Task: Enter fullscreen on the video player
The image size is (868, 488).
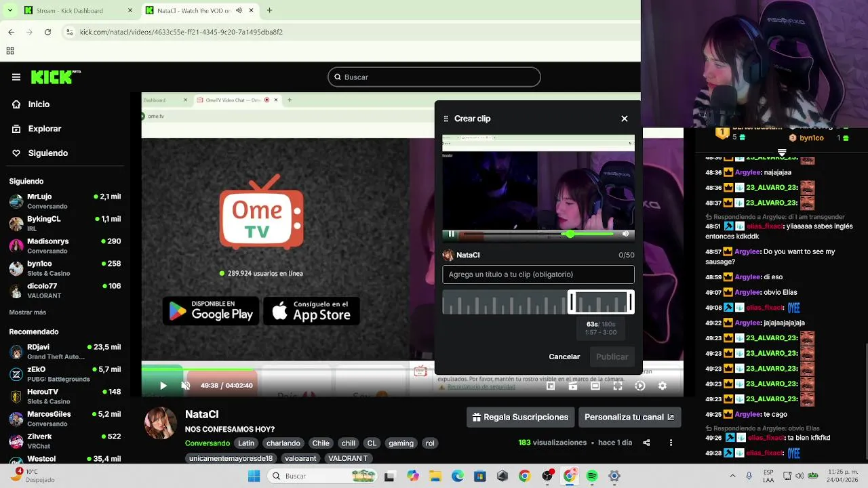Action: (618, 386)
